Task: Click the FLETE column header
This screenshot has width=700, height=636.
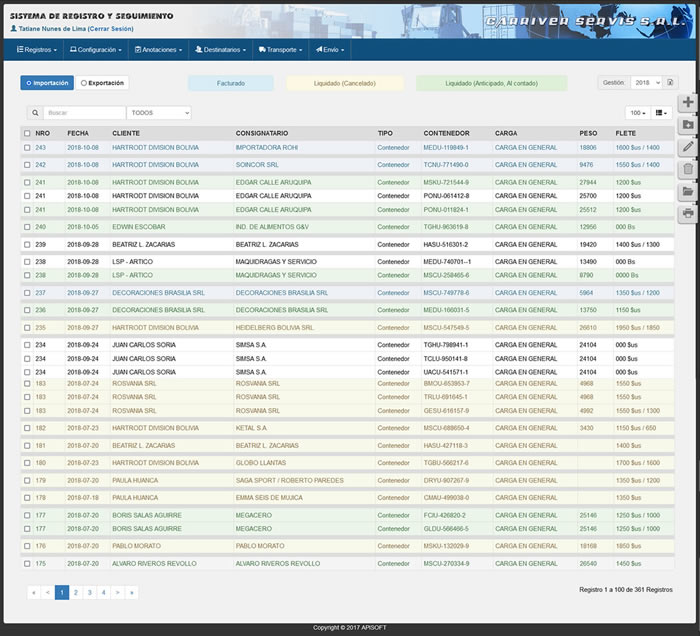Action: (x=625, y=133)
